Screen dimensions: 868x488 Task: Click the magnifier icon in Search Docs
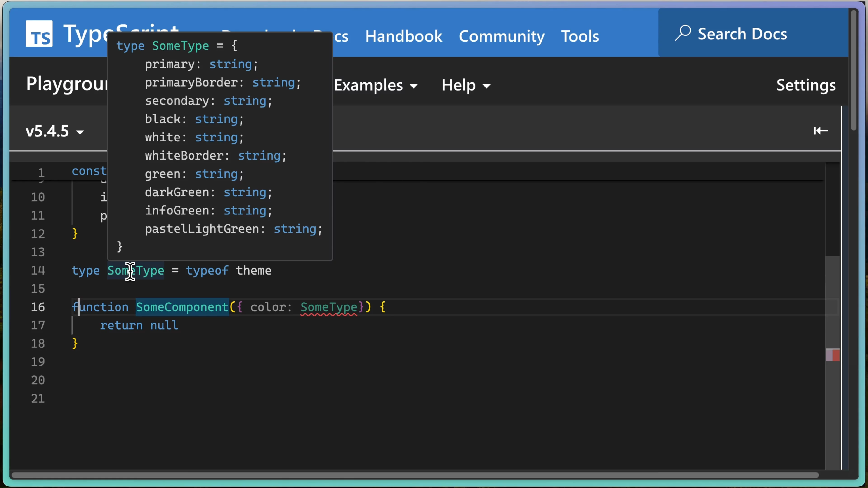point(683,33)
